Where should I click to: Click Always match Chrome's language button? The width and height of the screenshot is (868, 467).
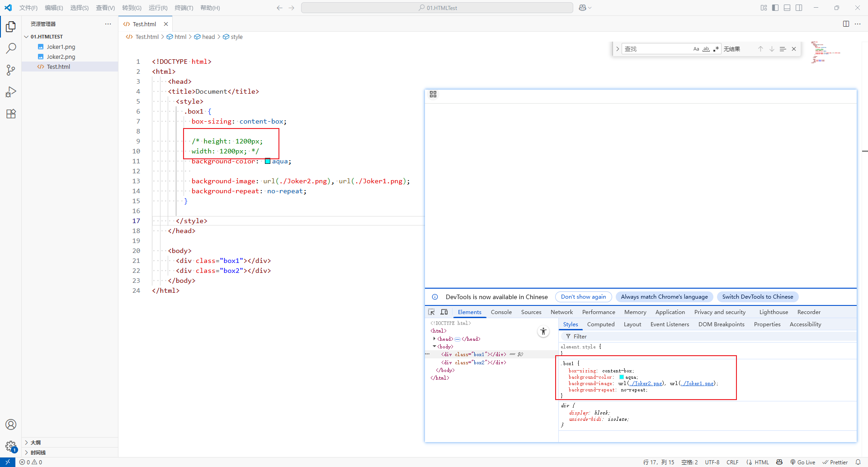[664, 297]
